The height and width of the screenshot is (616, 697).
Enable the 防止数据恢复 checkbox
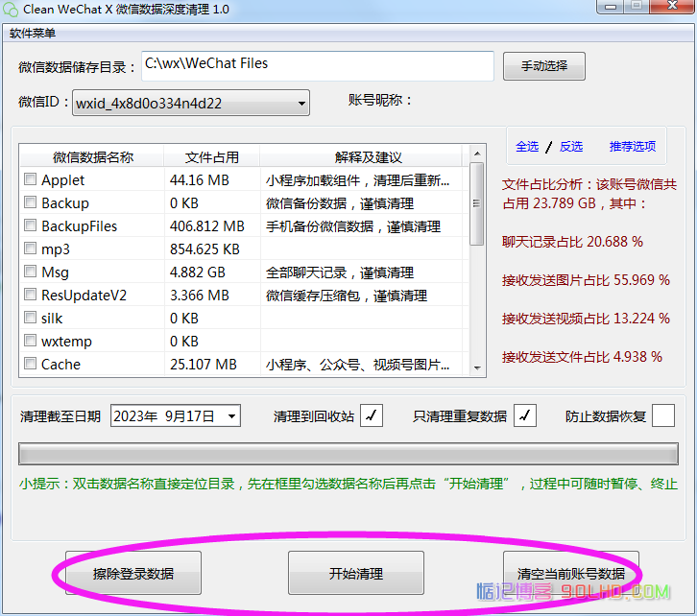[x=663, y=415]
